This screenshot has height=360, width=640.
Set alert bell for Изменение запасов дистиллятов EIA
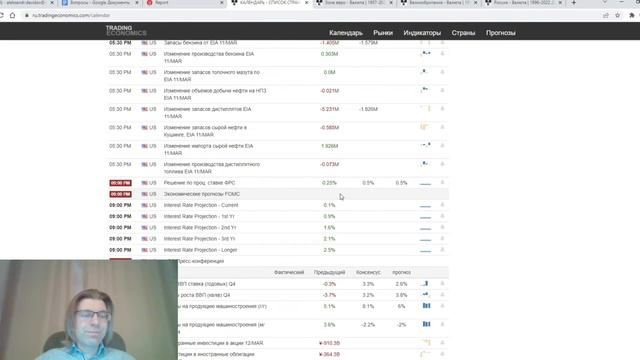pos(442,109)
